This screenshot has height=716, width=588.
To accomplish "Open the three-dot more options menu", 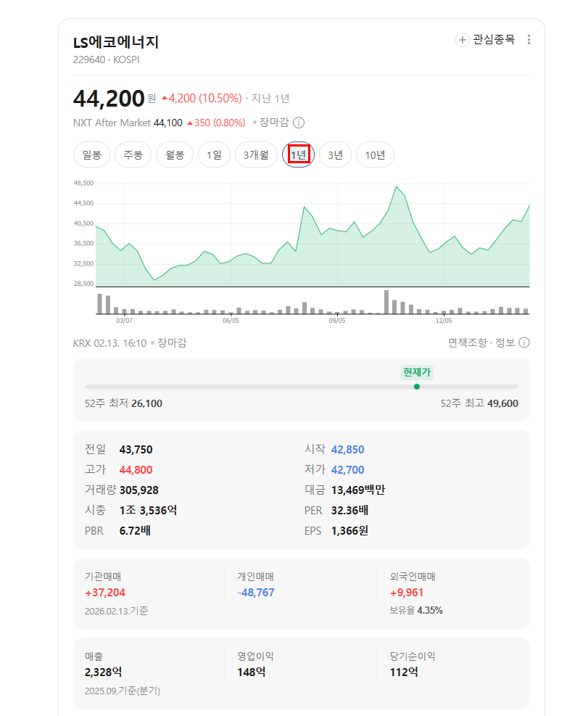I will 529,40.
